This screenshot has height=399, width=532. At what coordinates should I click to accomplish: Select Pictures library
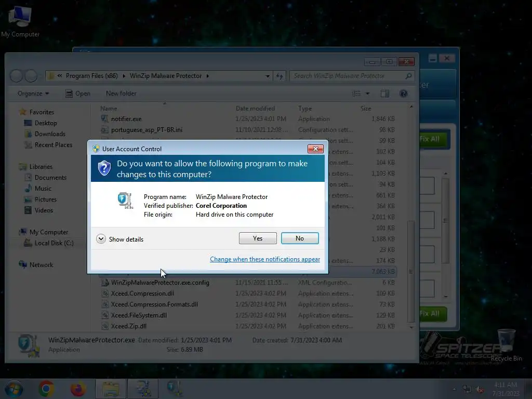click(x=46, y=199)
